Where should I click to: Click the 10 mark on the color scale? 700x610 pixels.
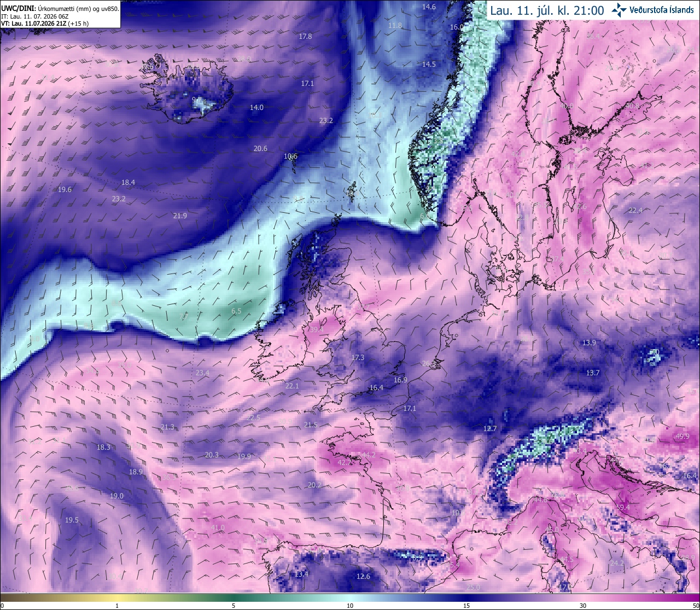pyautogui.click(x=350, y=606)
